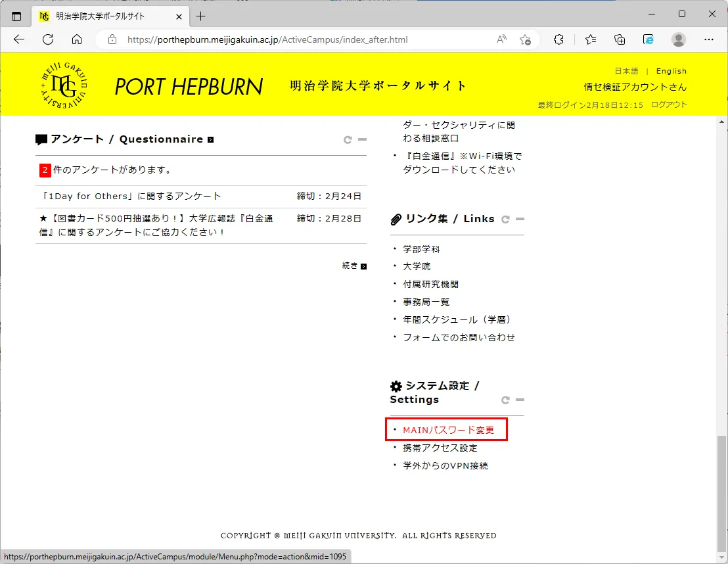Collapse the Questionnaire panel
The image size is (728, 564).
point(362,139)
